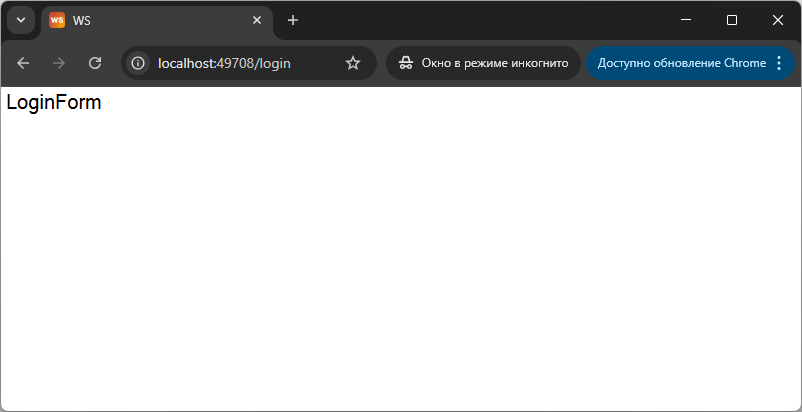Screen dimensions: 802x412
Task: Close the WS tab
Action: (257, 21)
